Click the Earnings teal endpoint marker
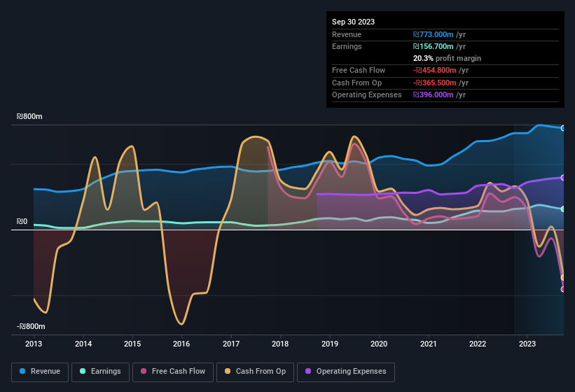Screen dimensions: 575x392 coord(563,209)
